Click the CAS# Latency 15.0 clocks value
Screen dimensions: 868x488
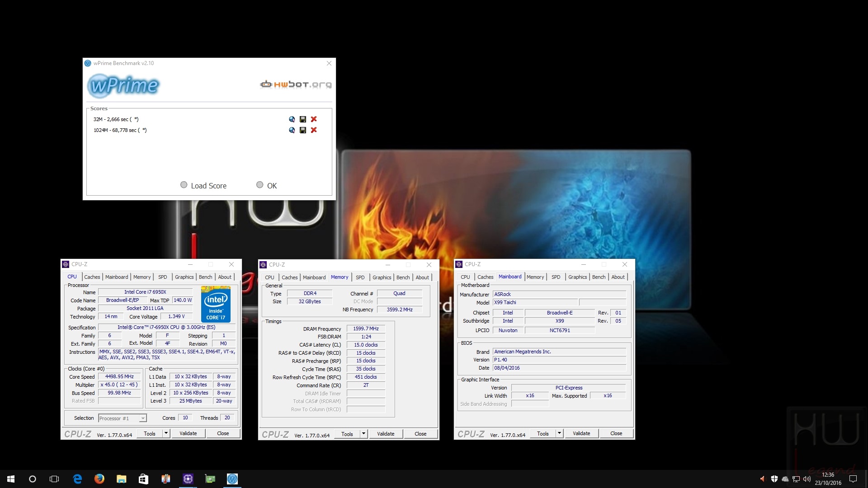click(366, 345)
